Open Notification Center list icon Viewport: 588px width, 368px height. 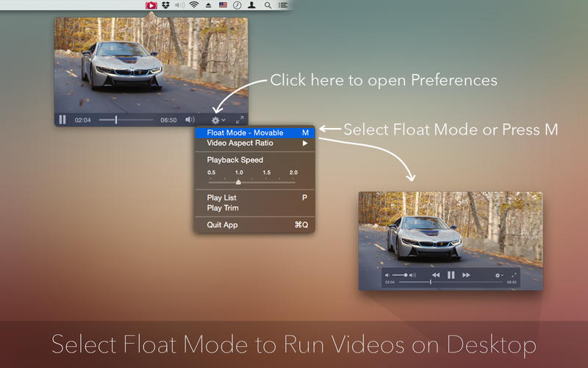[283, 5]
